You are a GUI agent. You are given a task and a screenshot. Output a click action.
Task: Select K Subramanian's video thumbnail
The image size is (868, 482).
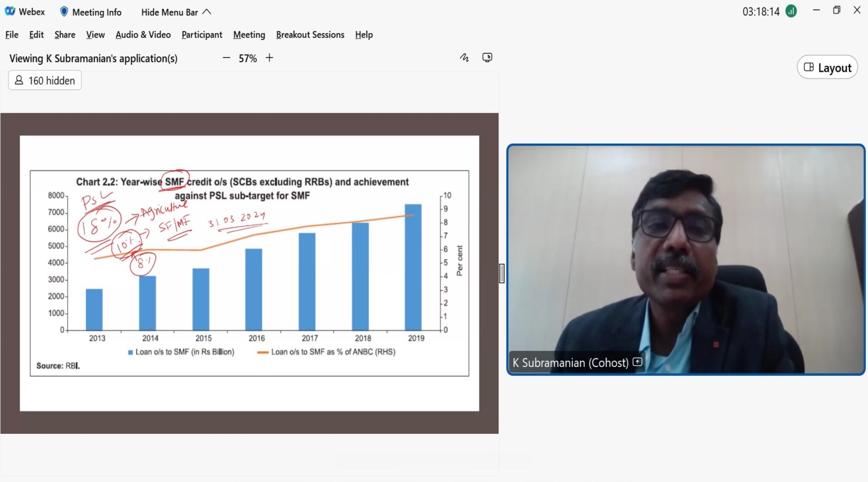point(685,260)
